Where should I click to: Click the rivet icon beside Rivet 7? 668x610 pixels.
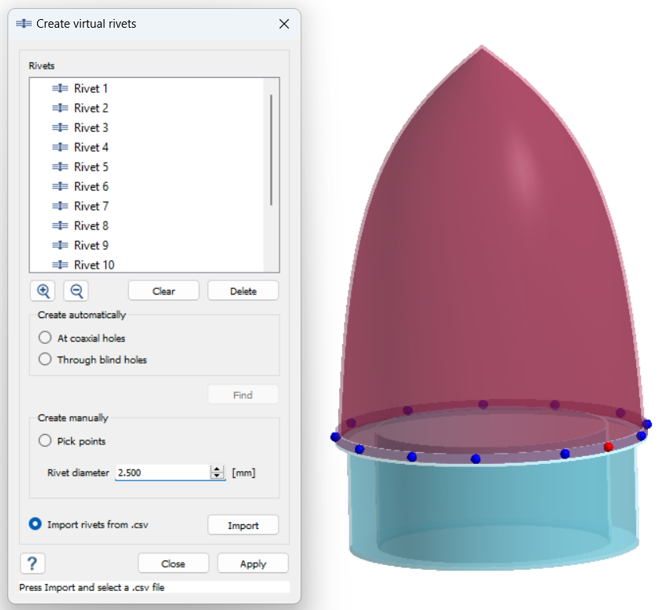61,206
